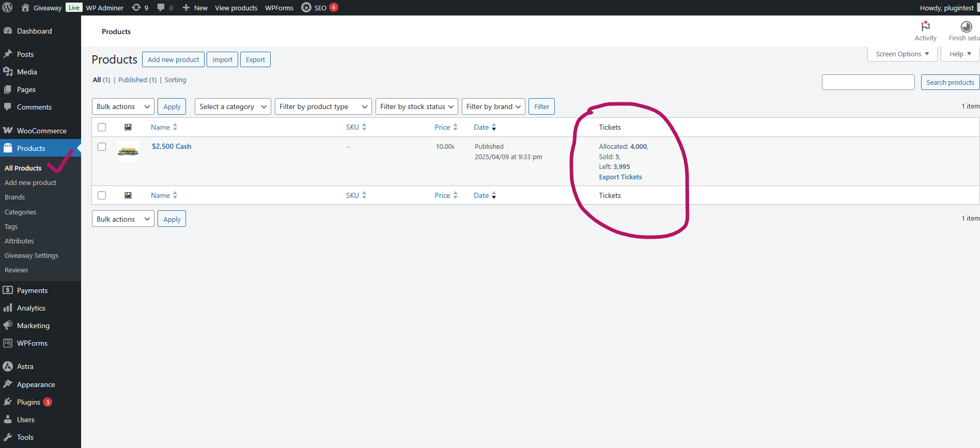Click the top Apply button
The width and height of the screenshot is (980, 448).
point(172,106)
